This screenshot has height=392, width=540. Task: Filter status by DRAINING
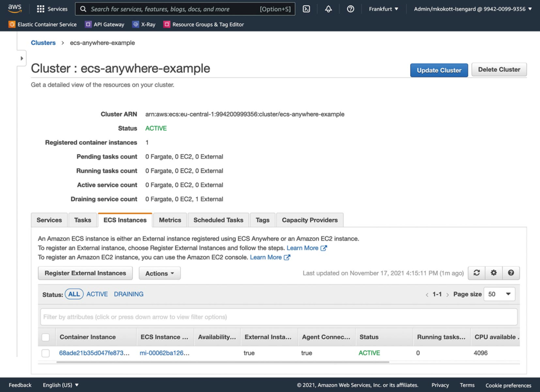(x=129, y=294)
